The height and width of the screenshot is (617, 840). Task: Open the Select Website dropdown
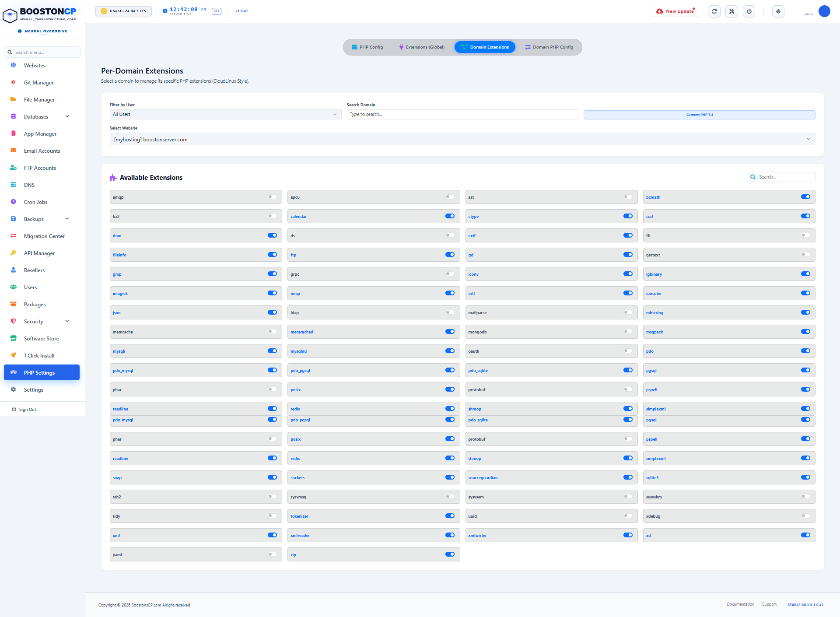[x=462, y=139]
